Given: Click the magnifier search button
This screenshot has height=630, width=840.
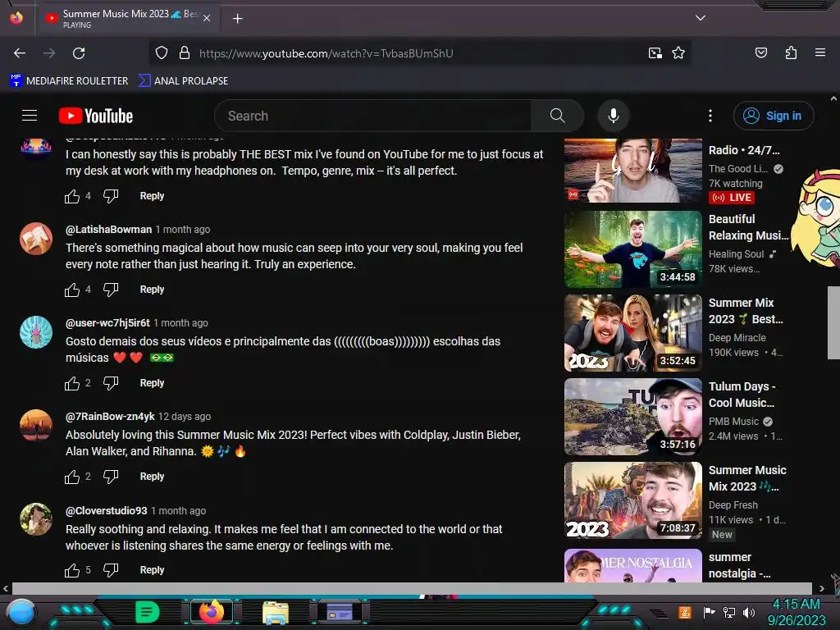Looking at the screenshot, I should pos(557,116).
